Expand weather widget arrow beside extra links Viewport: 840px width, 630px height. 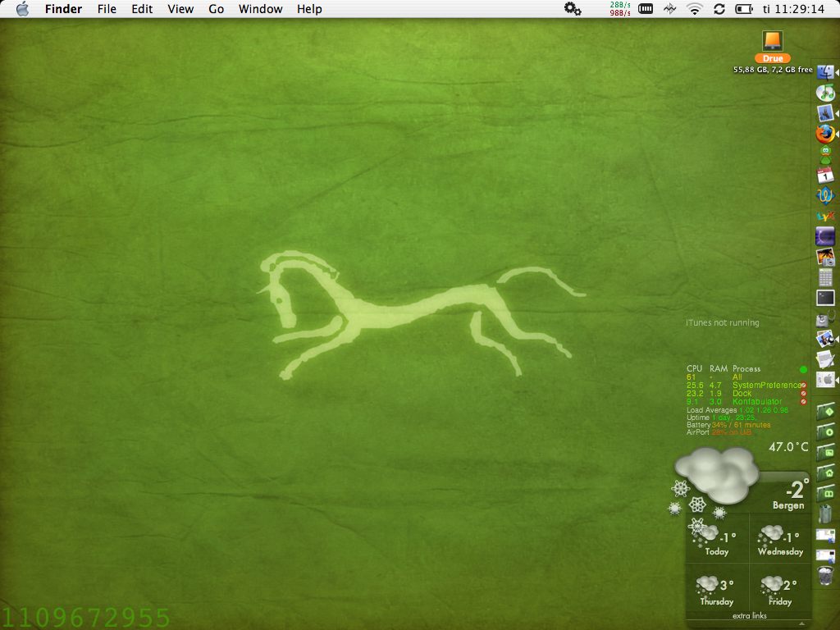801,623
